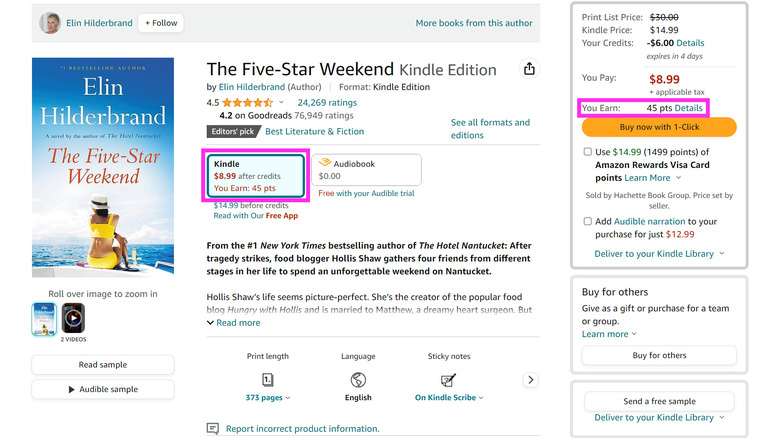Click the share icon beside book title
The width and height of the screenshot is (780, 438).
pyautogui.click(x=529, y=69)
